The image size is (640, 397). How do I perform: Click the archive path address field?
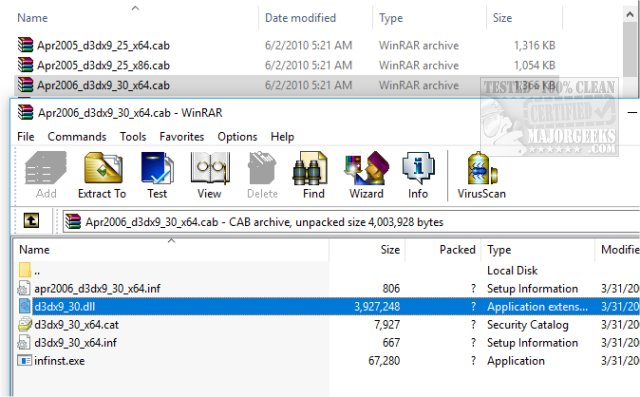(x=351, y=222)
